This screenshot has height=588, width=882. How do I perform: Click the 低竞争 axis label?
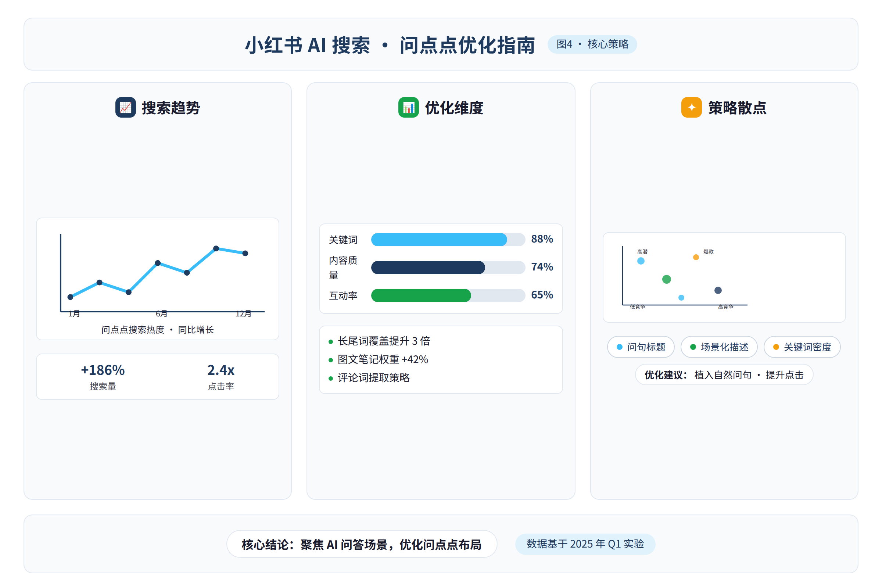pos(638,307)
